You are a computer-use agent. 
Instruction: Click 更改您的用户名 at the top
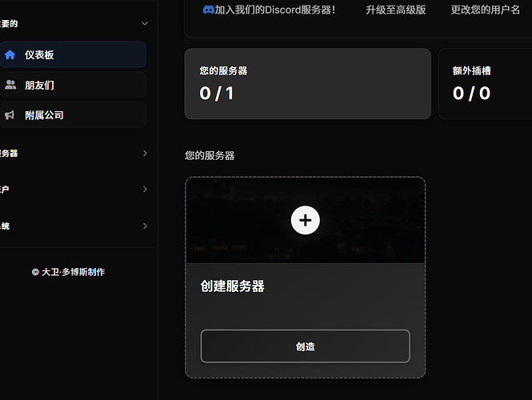485,10
